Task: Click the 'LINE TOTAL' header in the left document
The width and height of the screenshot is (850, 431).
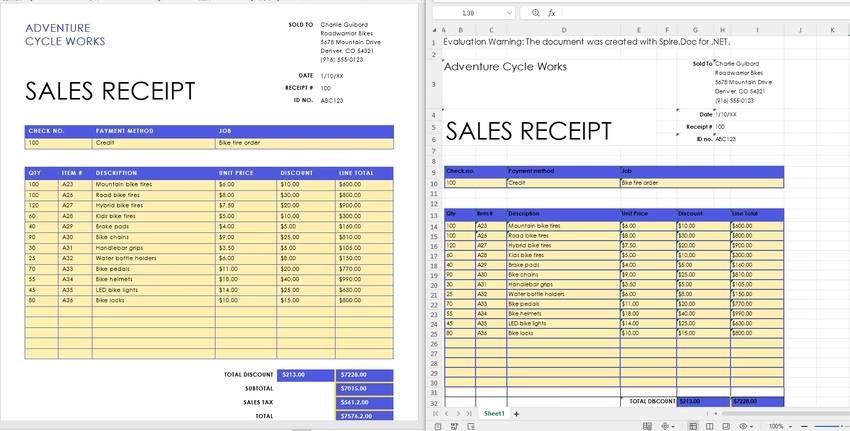Action: (x=356, y=173)
